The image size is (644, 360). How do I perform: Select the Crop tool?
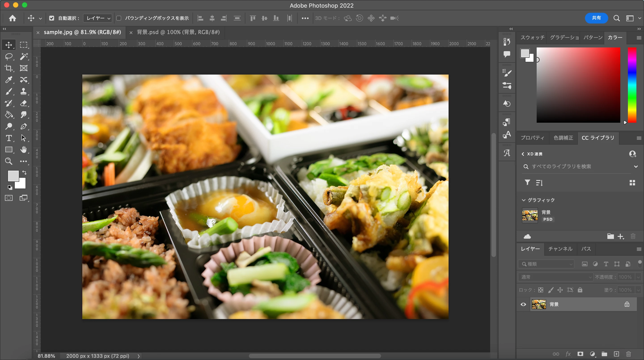point(9,68)
